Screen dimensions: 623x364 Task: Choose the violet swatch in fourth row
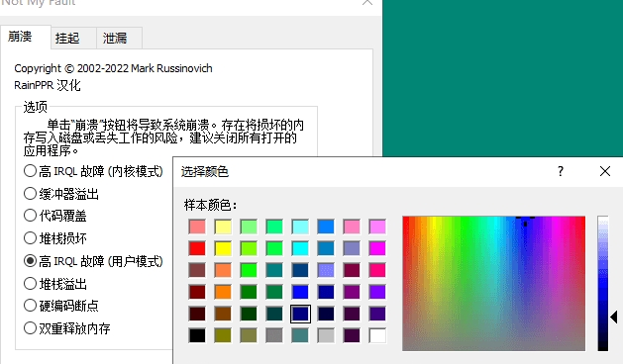pyautogui.click(x=377, y=292)
